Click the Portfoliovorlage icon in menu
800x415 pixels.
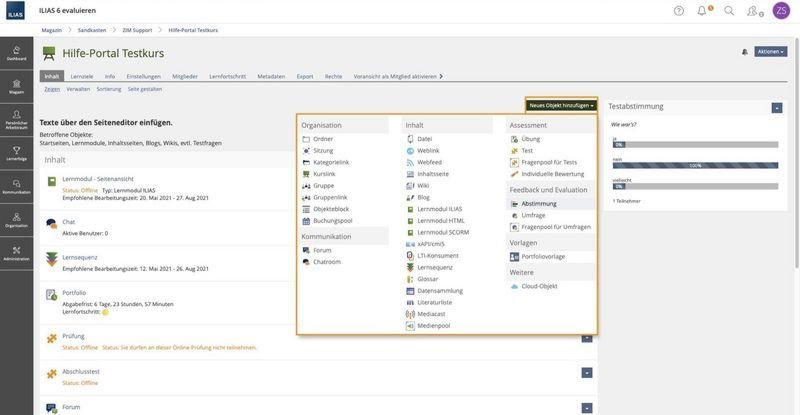click(x=514, y=257)
